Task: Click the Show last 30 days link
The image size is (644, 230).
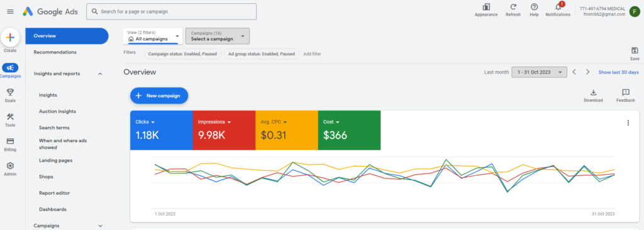Action: [619, 72]
